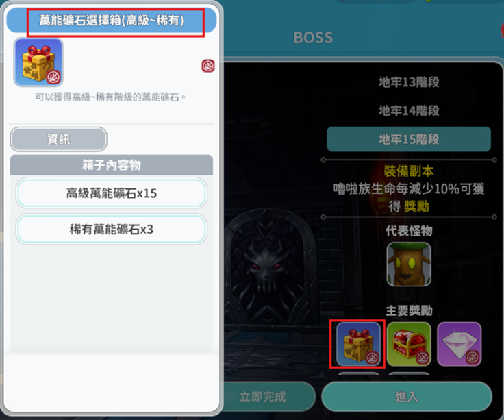The height and width of the screenshot is (420, 504).
Task: Select 地牢13階段 stage
Action: [409, 82]
